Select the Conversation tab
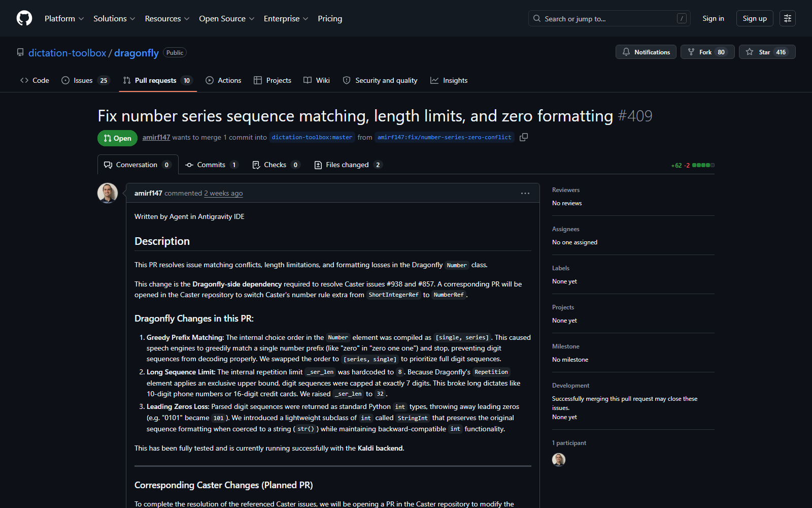The image size is (812, 508). coord(138,165)
